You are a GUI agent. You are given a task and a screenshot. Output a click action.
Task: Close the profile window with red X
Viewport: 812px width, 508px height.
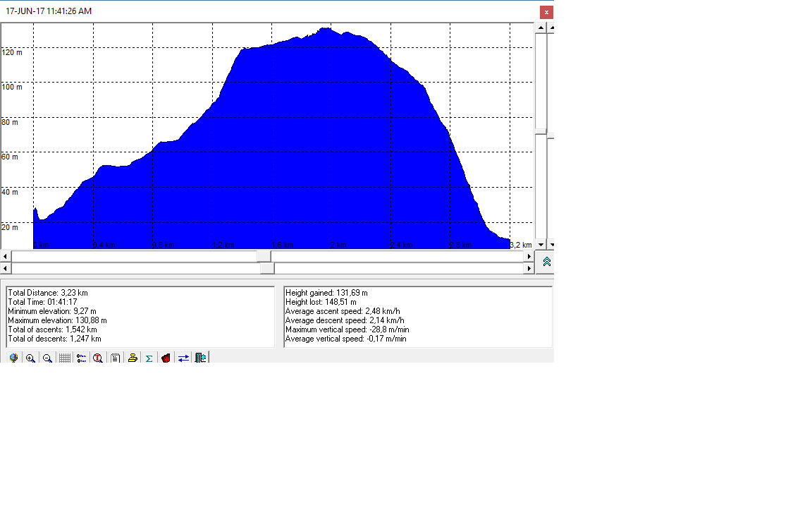546,12
